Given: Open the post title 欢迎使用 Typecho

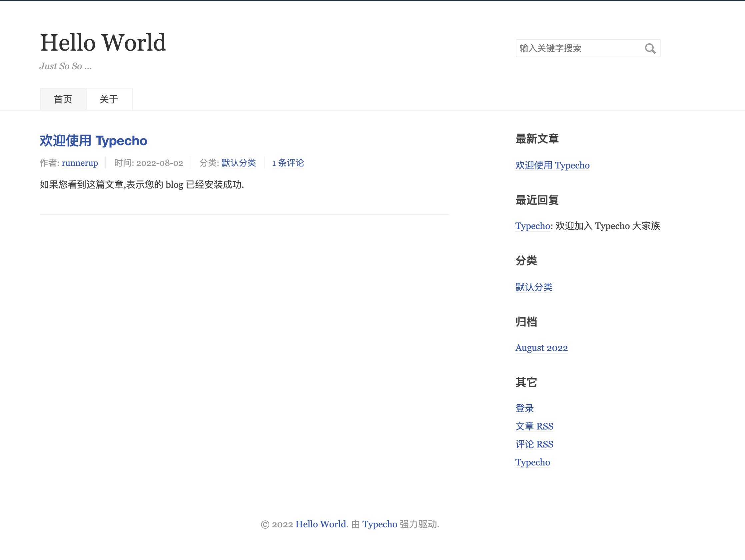Looking at the screenshot, I should pos(93,141).
